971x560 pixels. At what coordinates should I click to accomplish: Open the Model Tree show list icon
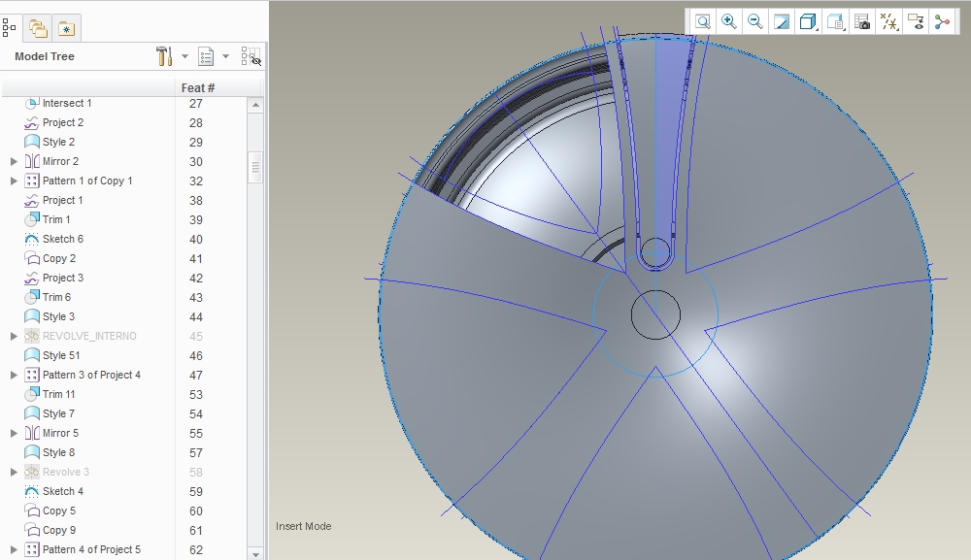[x=206, y=56]
